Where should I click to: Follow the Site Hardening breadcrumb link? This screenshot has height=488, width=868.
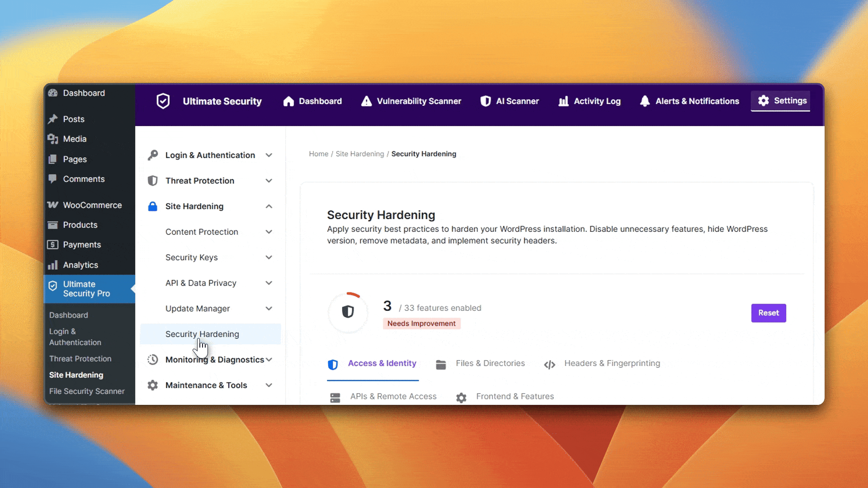[359, 154]
